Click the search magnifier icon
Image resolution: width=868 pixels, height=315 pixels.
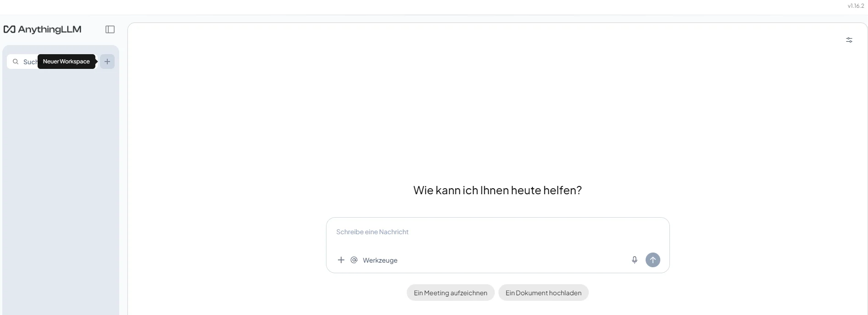pyautogui.click(x=16, y=62)
